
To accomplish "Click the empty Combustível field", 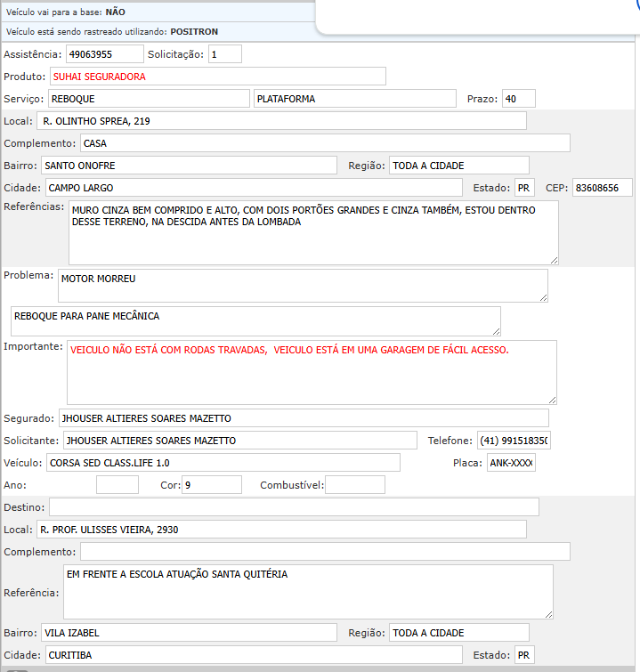I will (x=354, y=485).
